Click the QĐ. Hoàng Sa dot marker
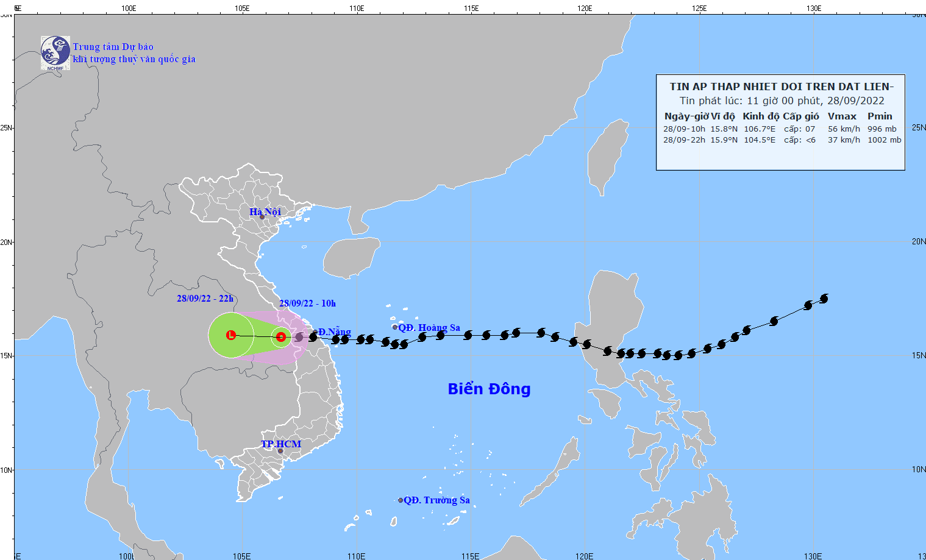926x560 pixels. 394,327
